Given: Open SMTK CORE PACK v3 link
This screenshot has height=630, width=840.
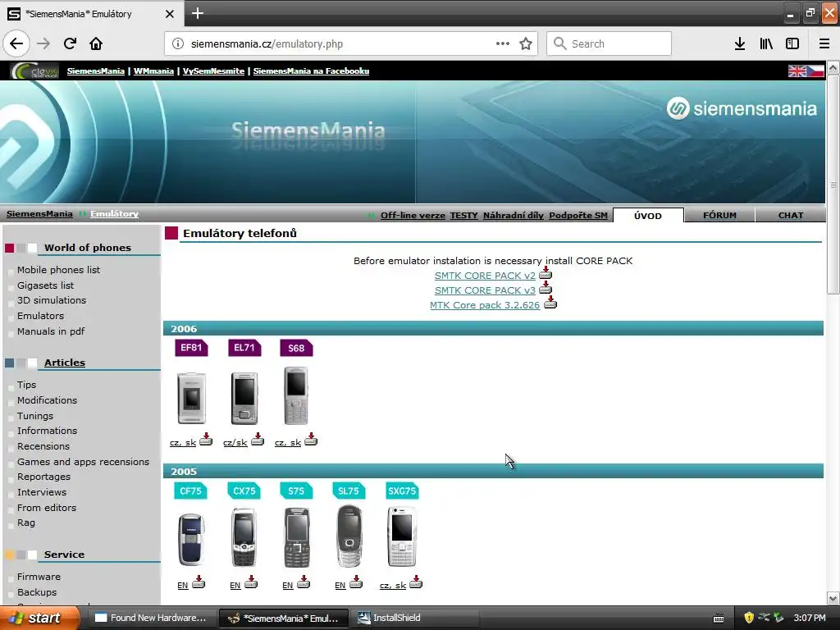Looking at the screenshot, I should [x=485, y=290].
